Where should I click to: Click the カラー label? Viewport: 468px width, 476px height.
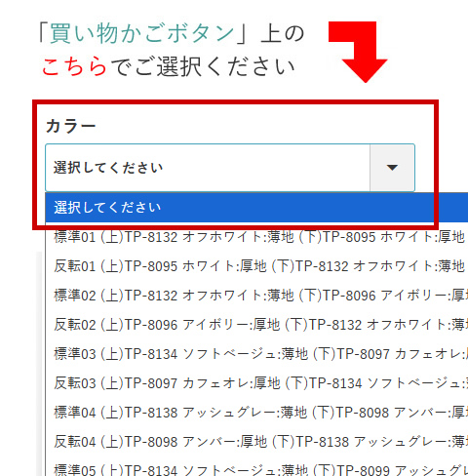click(71, 126)
